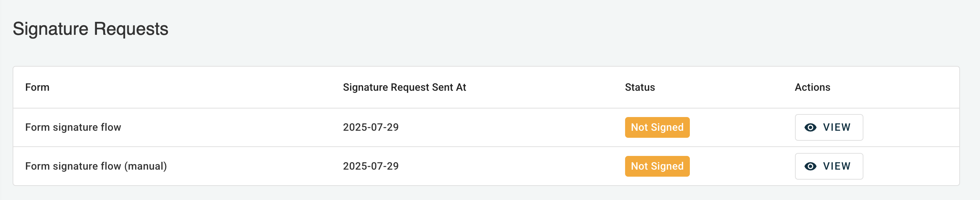The width and height of the screenshot is (980, 200).
Task: Click the eye icon in the manual flow row
Action: [810, 166]
